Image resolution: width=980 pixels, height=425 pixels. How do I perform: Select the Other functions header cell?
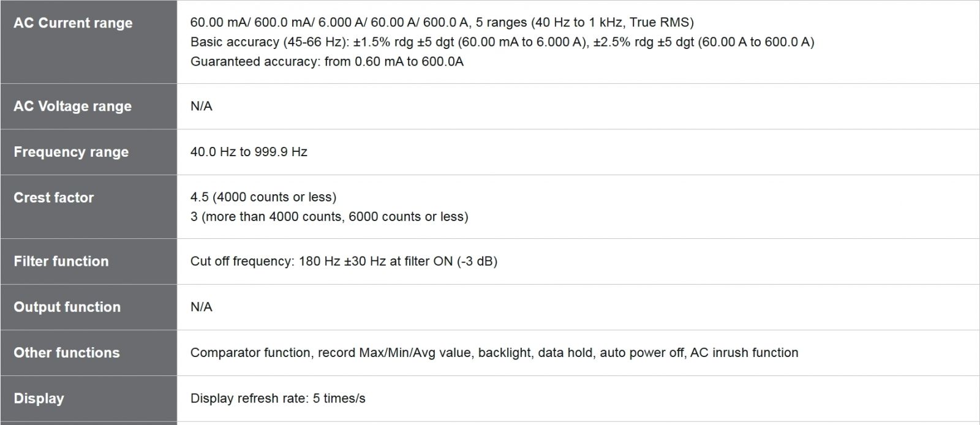point(67,353)
